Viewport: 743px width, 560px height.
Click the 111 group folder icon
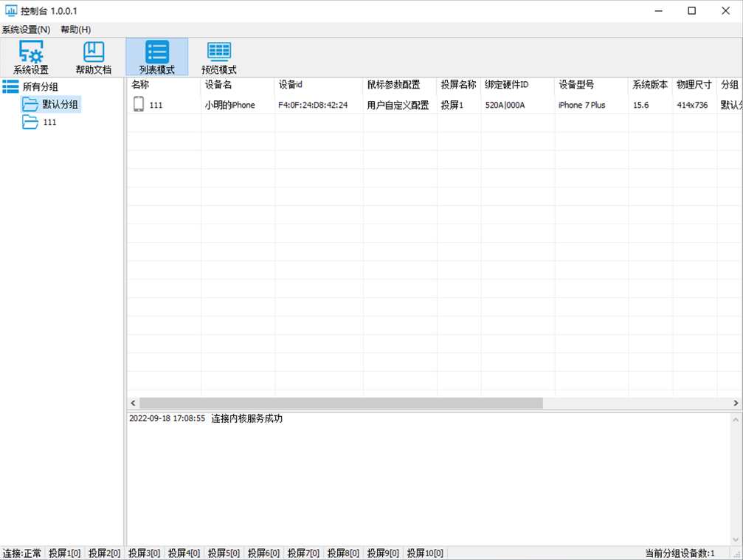pos(30,122)
